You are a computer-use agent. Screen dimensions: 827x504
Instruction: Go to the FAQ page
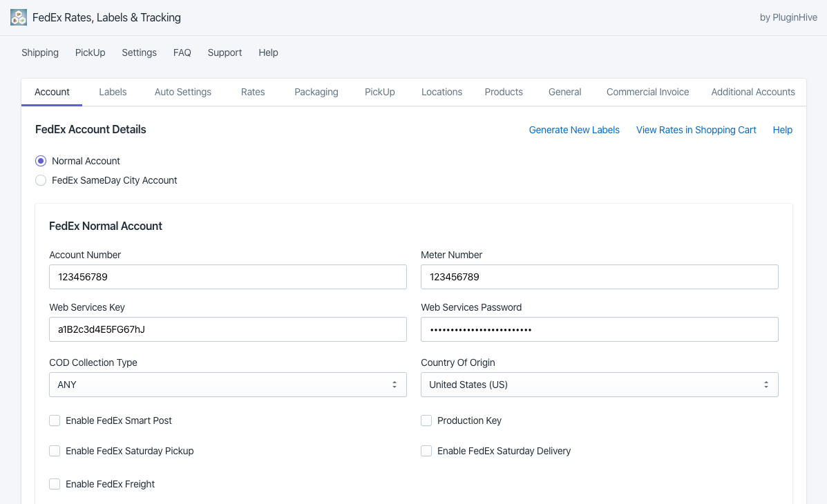[x=182, y=52]
